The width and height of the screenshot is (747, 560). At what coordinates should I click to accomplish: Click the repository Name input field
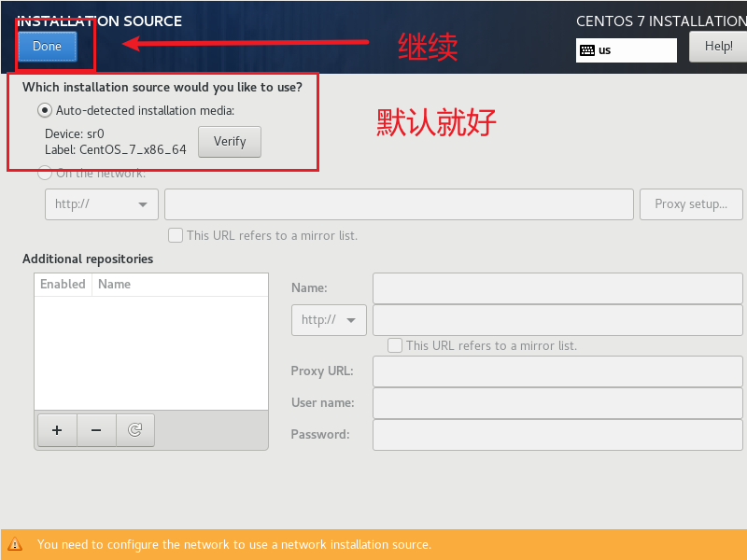point(557,288)
